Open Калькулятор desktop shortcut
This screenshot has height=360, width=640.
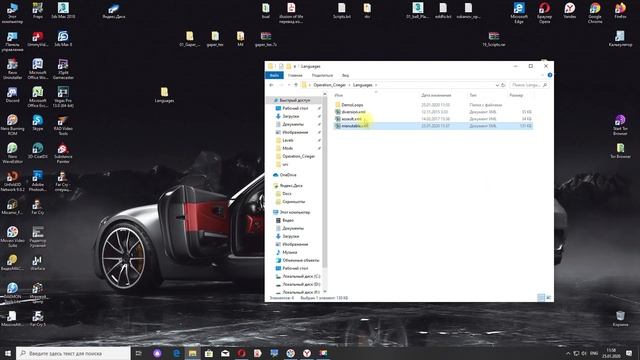pyautogui.click(x=620, y=39)
